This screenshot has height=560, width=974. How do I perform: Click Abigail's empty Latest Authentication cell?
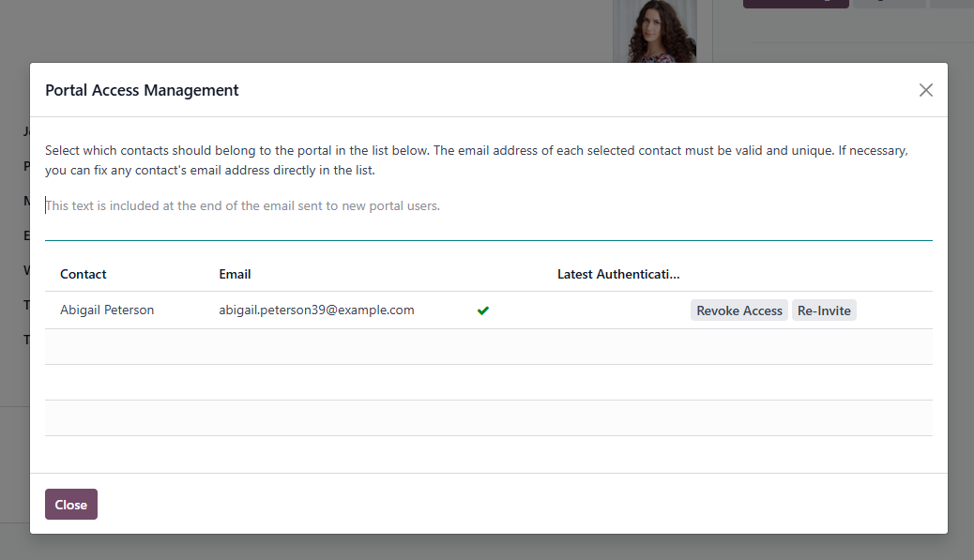618,310
